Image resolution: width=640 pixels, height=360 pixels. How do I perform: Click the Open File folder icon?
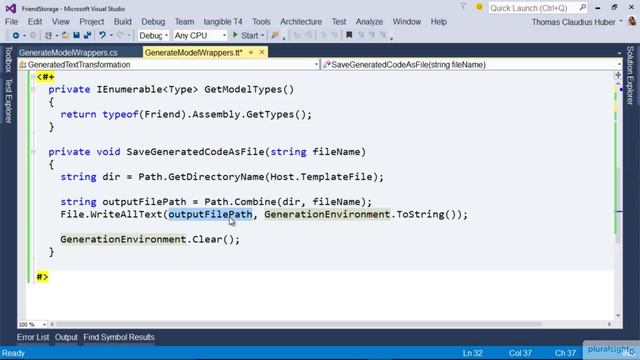[x=65, y=36]
